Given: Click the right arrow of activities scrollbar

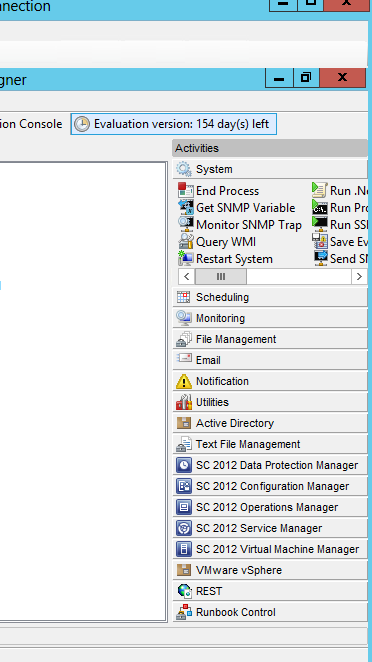Looking at the screenshot, I should (359, 277).
